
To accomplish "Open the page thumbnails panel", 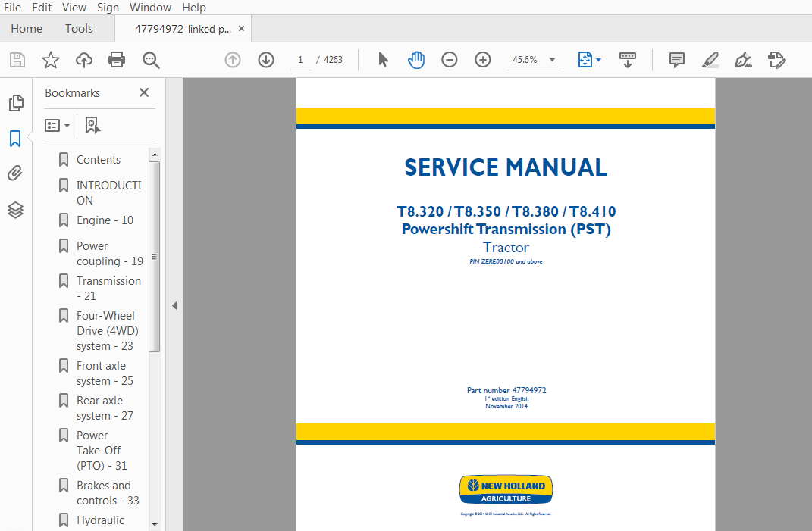I will coord(16,103).
